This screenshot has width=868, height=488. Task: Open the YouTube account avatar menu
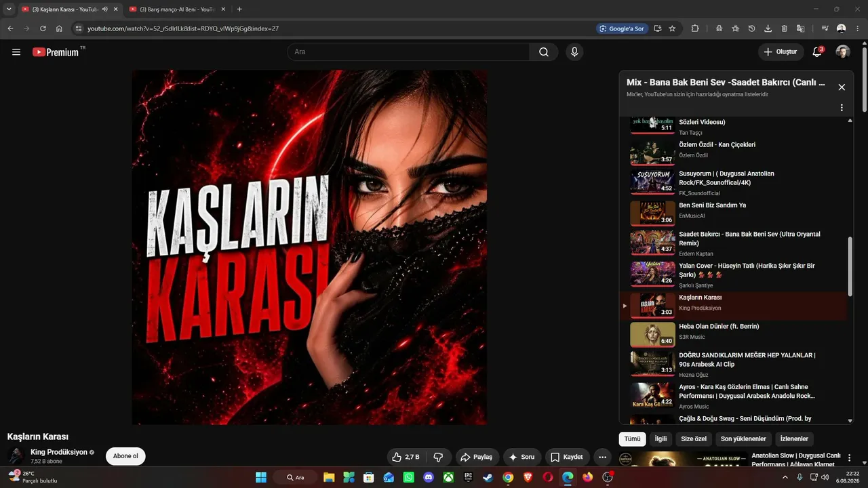click(x=843, y=52)
